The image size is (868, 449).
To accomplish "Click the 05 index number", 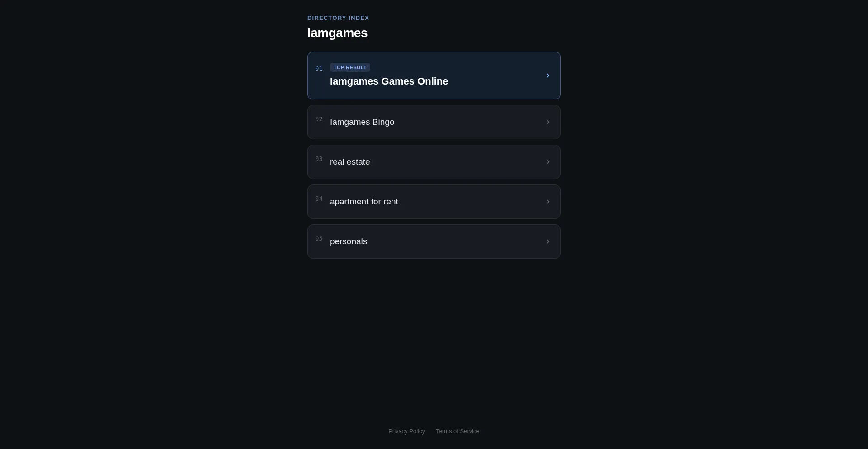I will 319,239.
